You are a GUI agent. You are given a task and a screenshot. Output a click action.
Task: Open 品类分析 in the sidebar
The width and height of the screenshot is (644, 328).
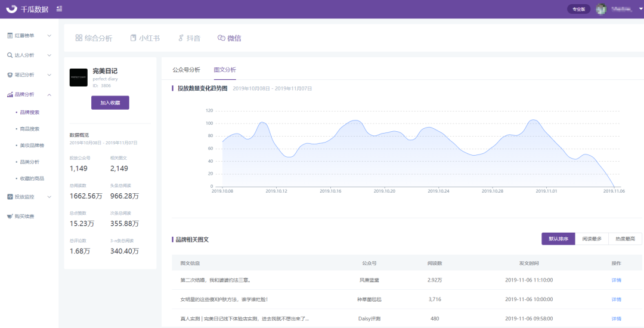pyautogui.click(x=30, y=162)
